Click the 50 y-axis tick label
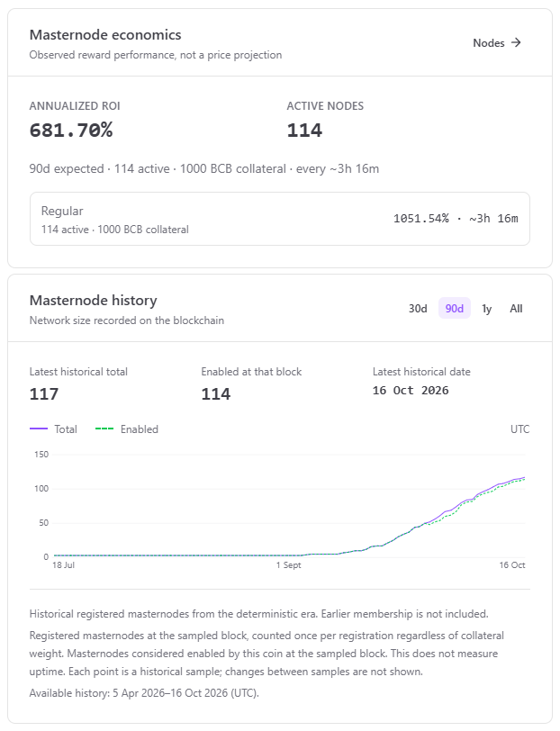Image resolution: width=560 pixels, height=731 pixels. pos(43,523)
